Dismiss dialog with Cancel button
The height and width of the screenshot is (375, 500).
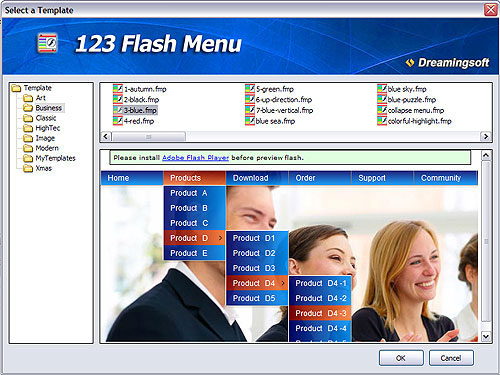click(x=451, y=358)
